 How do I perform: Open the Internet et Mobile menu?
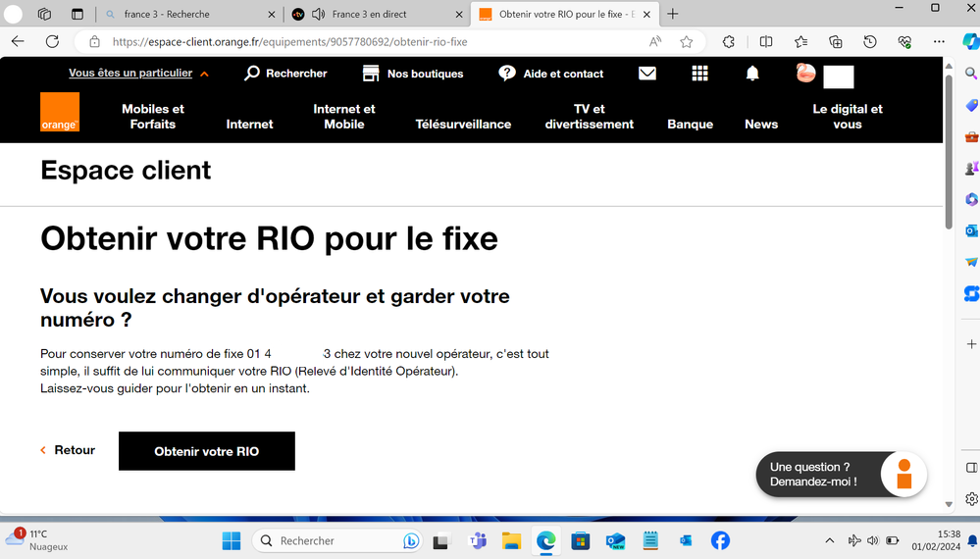pos(343,116)
